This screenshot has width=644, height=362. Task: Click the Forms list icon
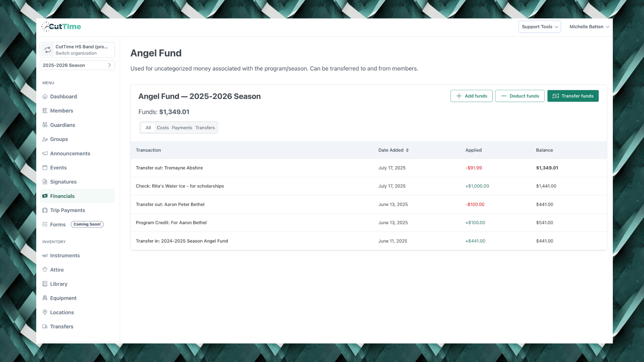coord(45,225)
